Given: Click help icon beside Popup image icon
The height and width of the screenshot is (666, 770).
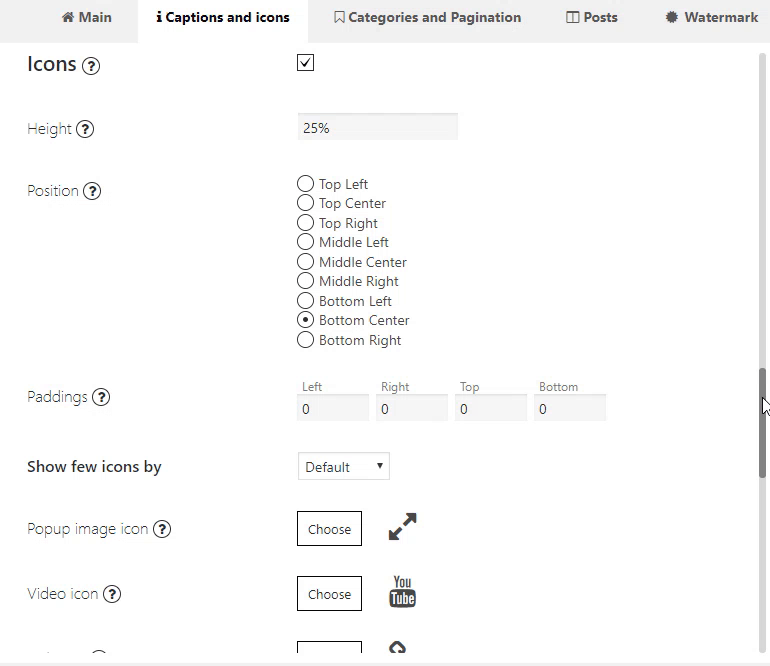Looking at the screenshot, I should (x=162, y=529).
